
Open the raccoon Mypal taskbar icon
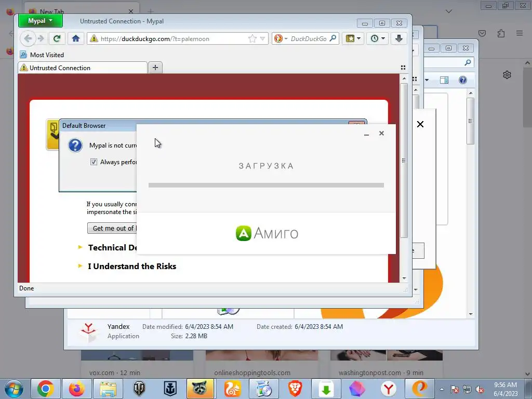pyautogui.click(x=200, y=389)
